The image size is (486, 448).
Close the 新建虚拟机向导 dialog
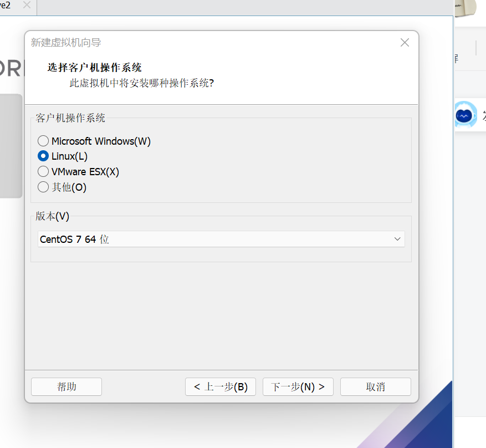pos(405,42)
